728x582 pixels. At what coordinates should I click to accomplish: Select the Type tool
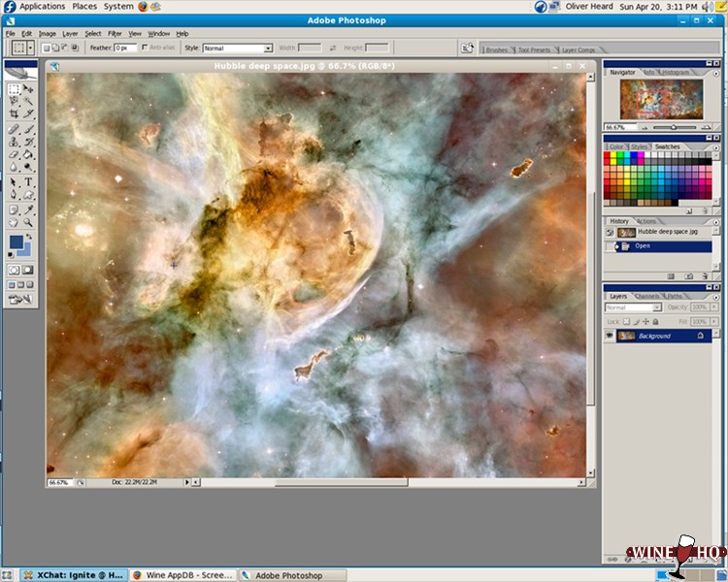28,182
